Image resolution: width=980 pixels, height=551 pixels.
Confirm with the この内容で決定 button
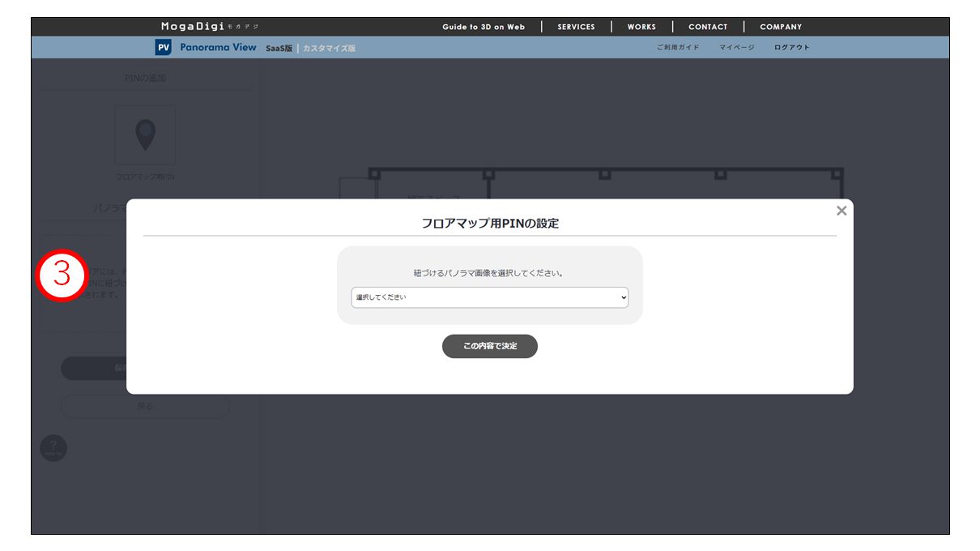(490, 346)
